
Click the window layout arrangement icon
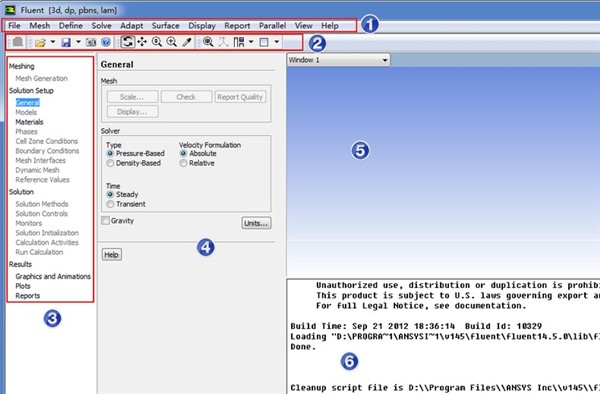click(239, 42)
